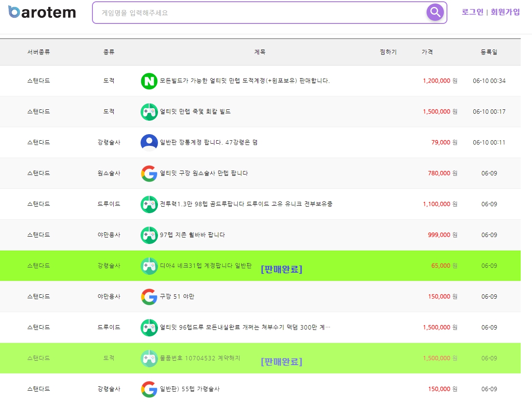The width and height of the screenshot is (532, 402).
Task: Click the 가격 column header
Action: [x=427, y=51]
